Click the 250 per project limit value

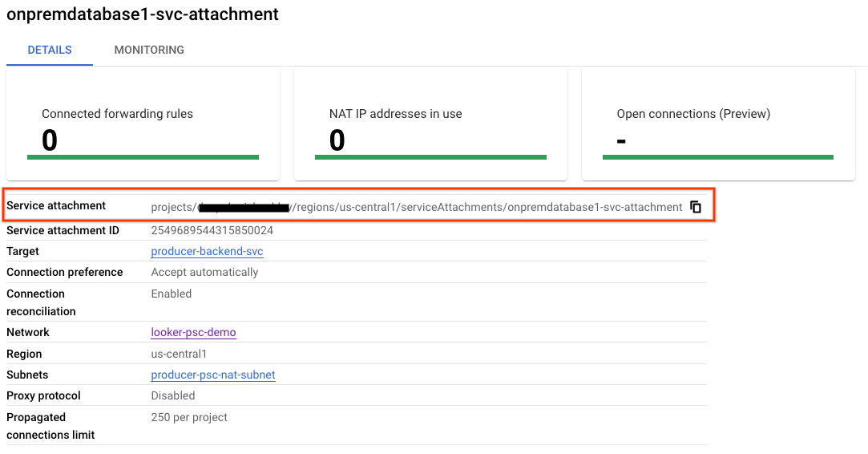189,417
